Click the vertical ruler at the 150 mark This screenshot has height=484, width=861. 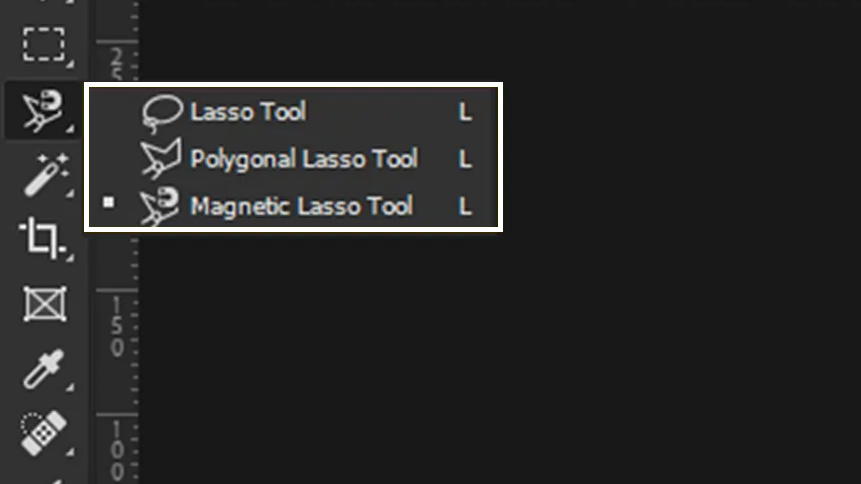[117, 326]
